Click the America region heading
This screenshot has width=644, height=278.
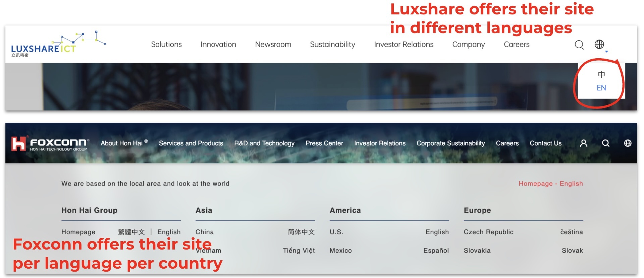click(345, 210)
